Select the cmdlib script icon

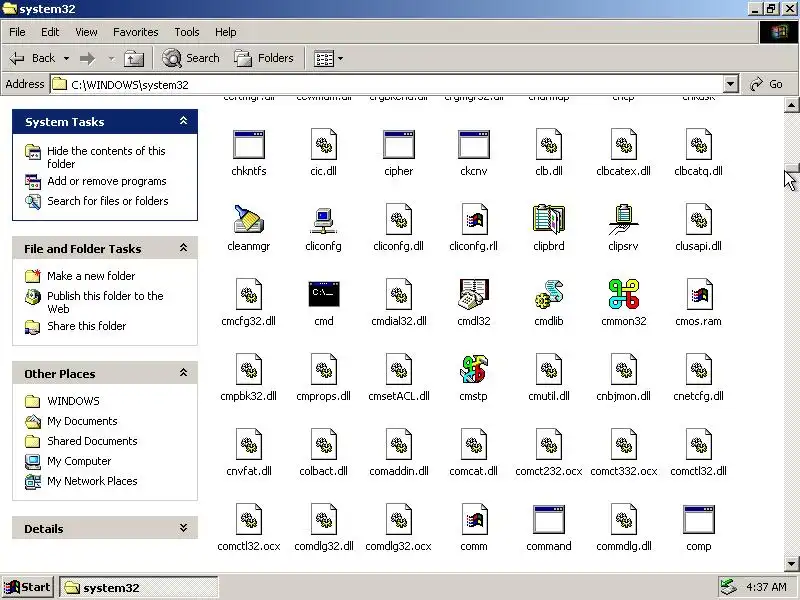click(x=548, y=294)
